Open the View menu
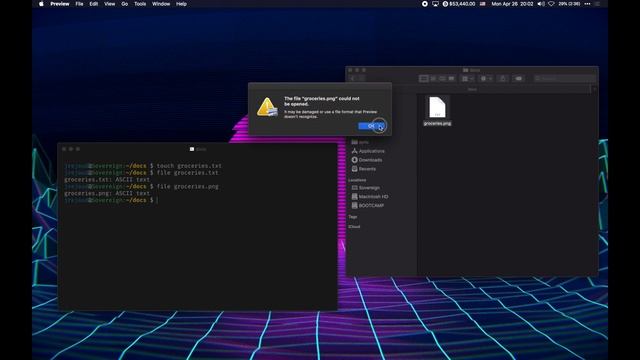640x360 pixels. (x=109, y=4)
